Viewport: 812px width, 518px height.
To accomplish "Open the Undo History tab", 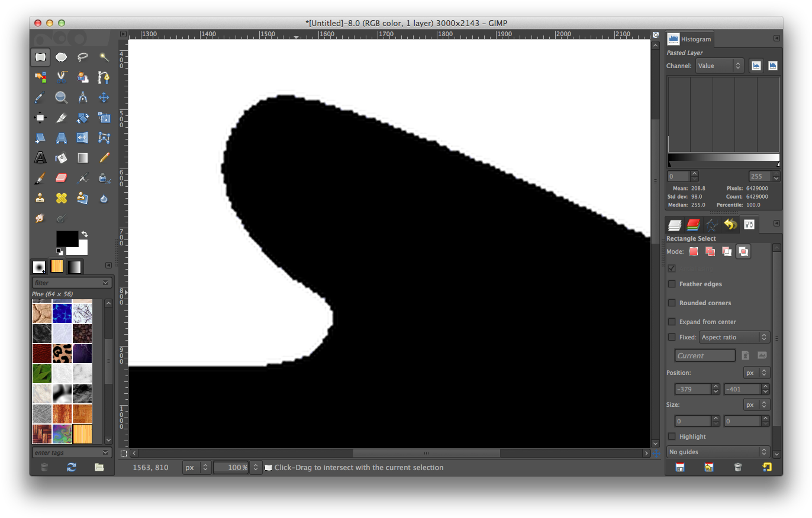I will click(x=730, y=225).
